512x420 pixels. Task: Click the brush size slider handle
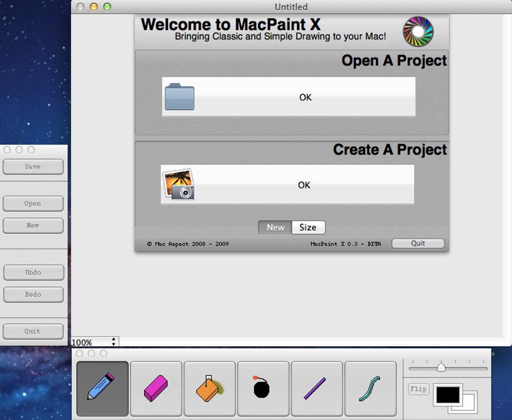tap(441, 367)
